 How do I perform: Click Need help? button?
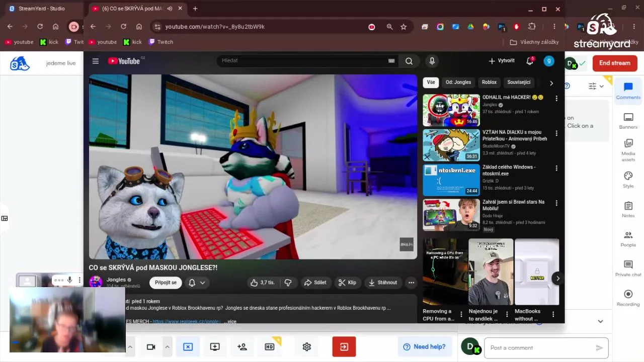point(425,347)
